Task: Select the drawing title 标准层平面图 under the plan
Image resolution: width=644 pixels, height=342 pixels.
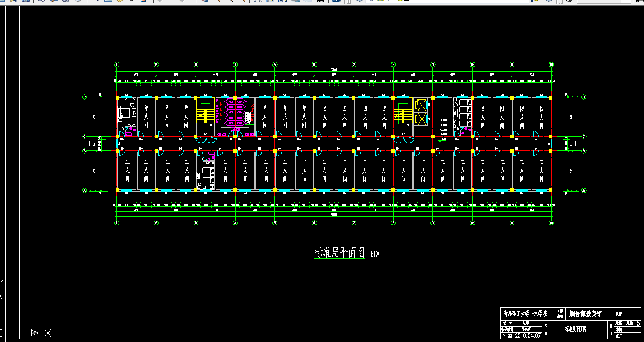Action: tap(339, 253)
